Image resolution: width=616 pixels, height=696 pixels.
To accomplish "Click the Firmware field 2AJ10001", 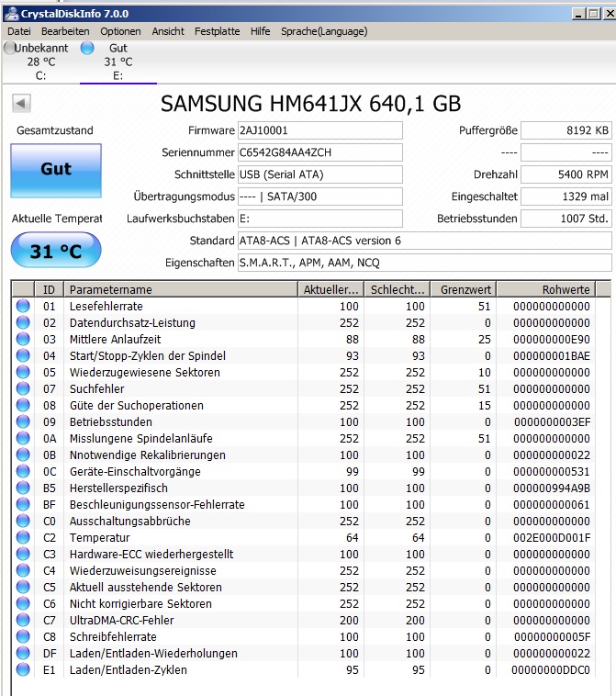I will pos(320,130).
